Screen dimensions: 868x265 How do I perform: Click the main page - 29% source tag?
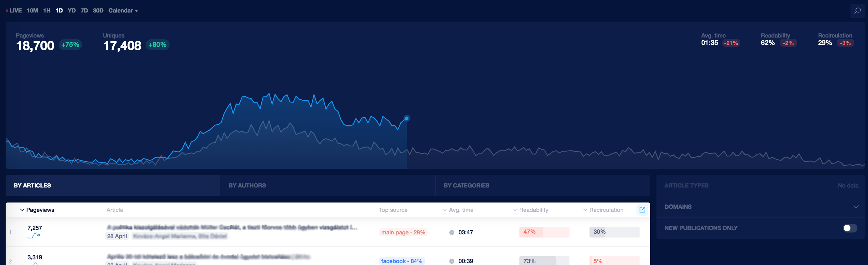point(403,232)
